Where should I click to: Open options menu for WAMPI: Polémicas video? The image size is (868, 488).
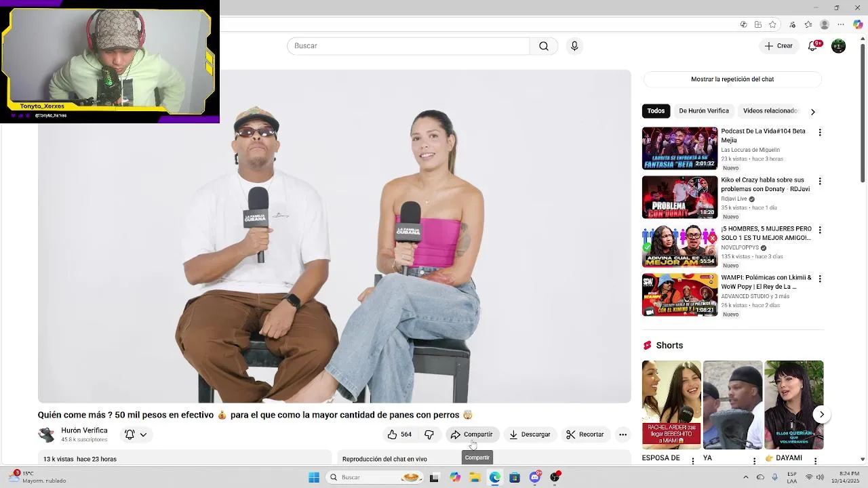coord(820,279)
